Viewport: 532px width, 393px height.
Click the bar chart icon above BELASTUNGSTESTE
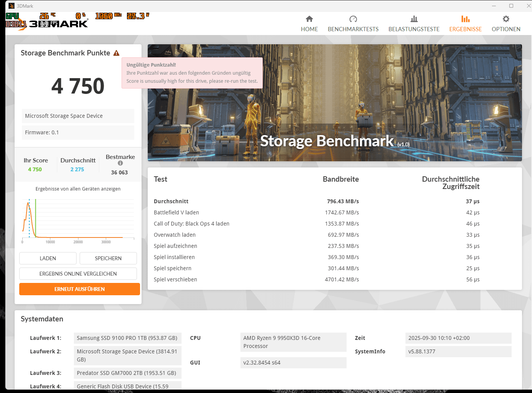click(414, 19)
